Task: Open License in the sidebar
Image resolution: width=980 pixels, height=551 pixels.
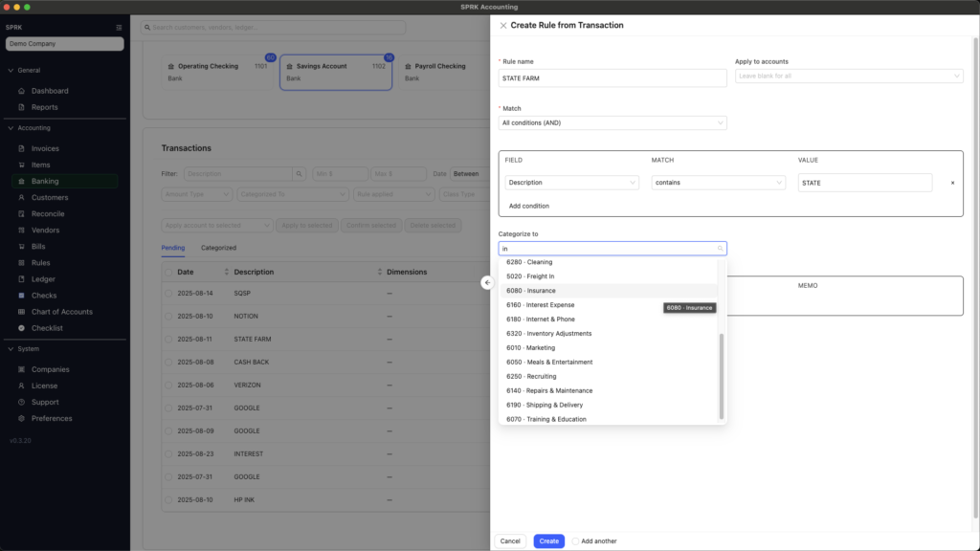Action: 44,386
